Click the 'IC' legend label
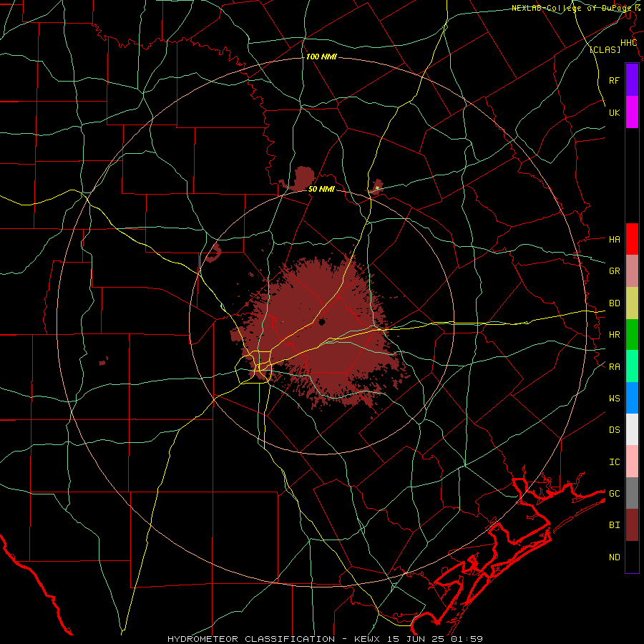 pyautogui.click(x=614, y=462)
